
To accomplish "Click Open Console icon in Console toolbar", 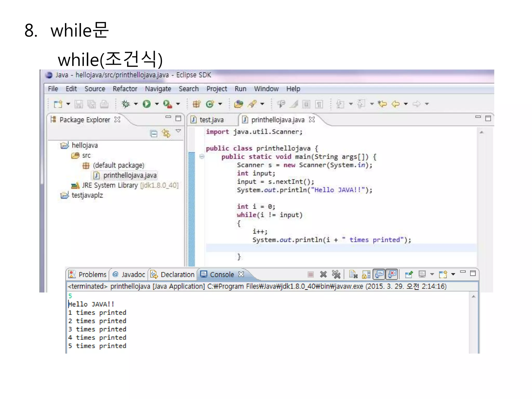I will (443, 274).
